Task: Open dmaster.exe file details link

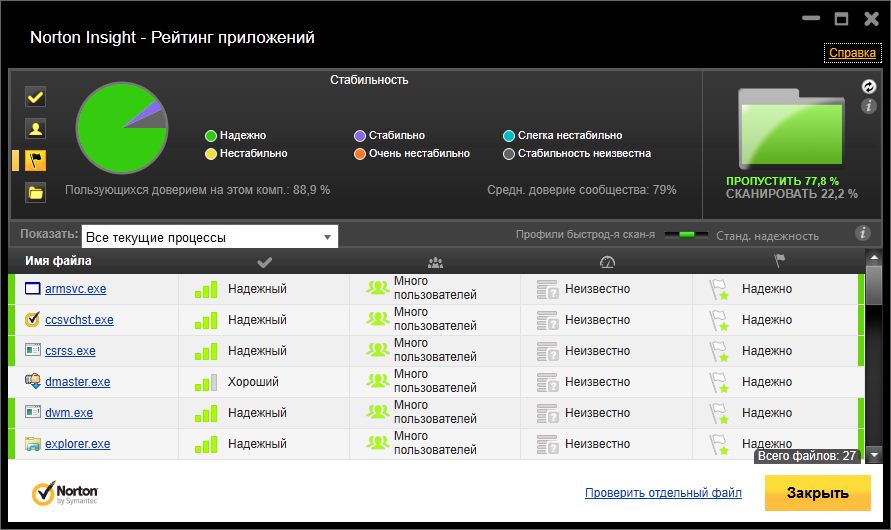Action: [77, 382]
